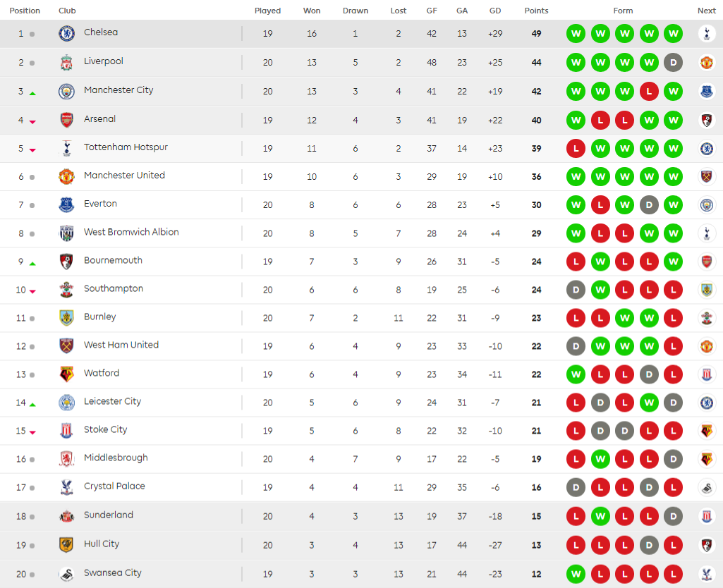Open the Manchester United club link
The image size is (723, 588).
point(124,176)
